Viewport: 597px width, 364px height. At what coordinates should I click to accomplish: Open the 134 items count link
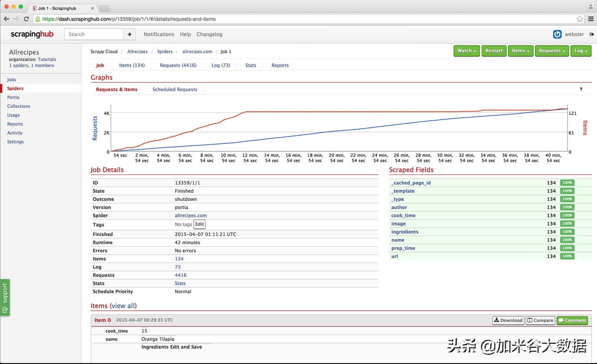coord(179,259)
